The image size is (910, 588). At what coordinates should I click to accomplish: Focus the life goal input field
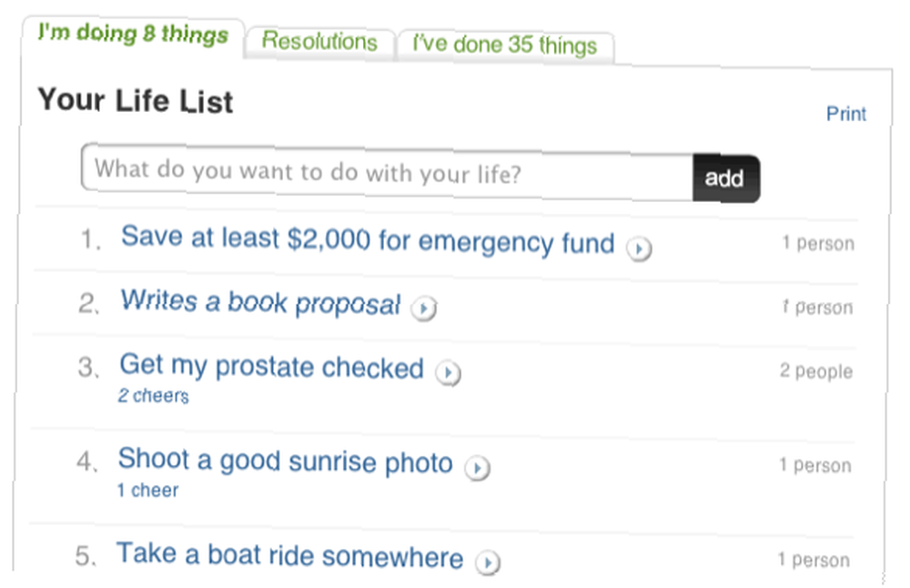click(x=387, y=171)
